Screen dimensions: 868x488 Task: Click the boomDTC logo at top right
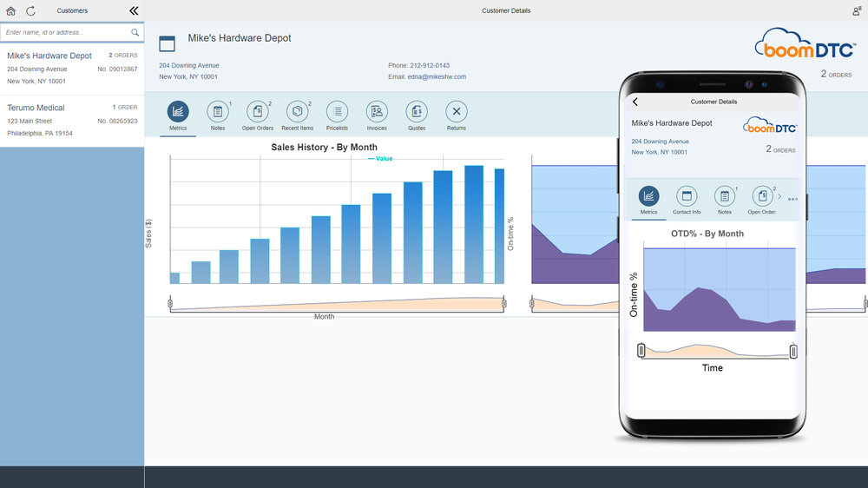[x=805, y=43]
